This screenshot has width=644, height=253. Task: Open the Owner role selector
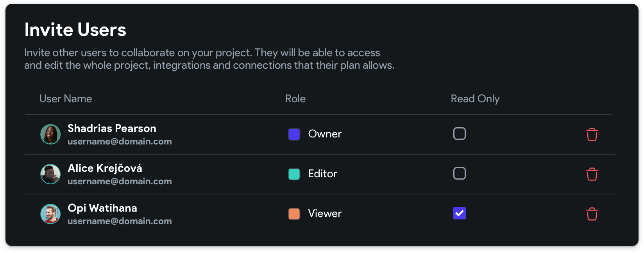(324, 134)
